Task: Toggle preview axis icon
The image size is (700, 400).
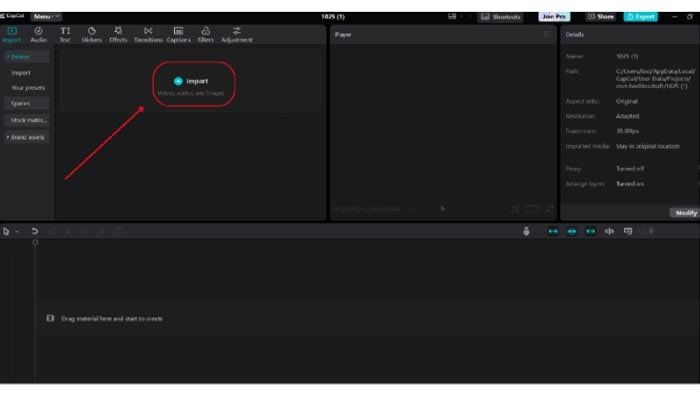Action: click(x=609, y=231)
